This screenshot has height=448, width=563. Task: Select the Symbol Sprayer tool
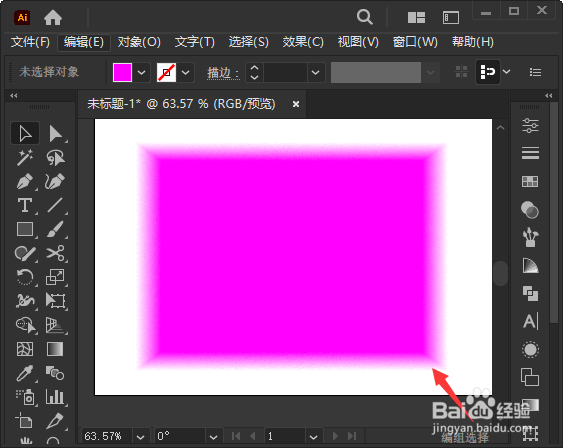coord(25,397)
